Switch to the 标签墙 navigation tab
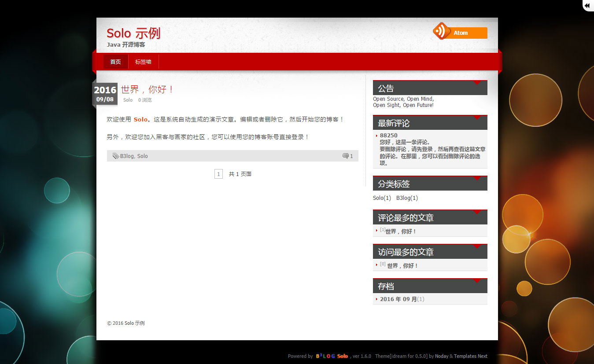594x364 pixels. pyautogui.click(x=143, y=62)
